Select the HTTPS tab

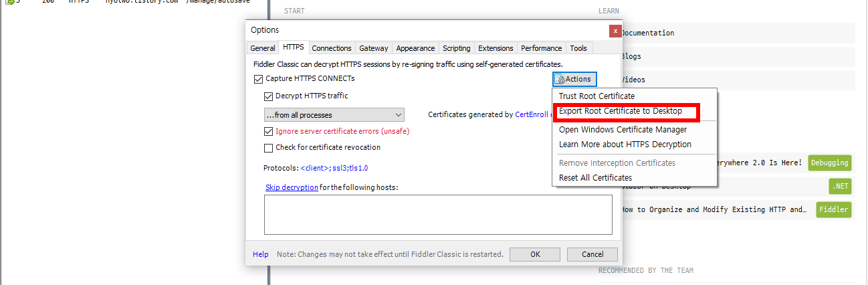(294, 47)
